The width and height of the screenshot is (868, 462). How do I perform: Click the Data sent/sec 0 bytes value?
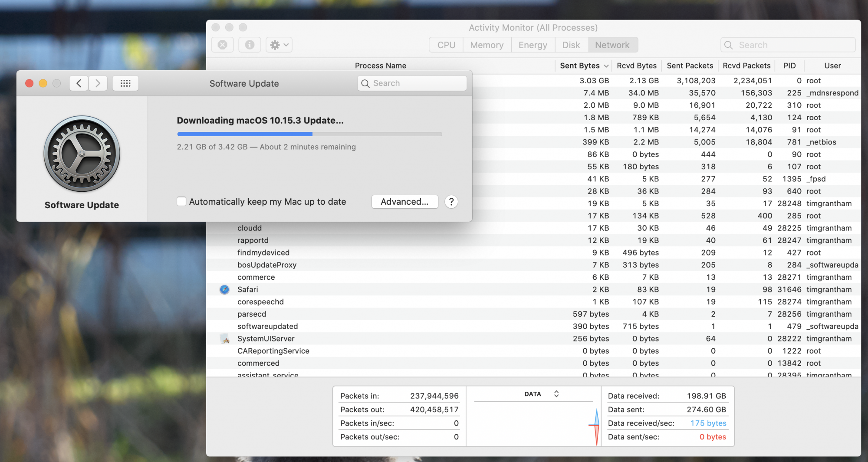(x=713, y=437)
